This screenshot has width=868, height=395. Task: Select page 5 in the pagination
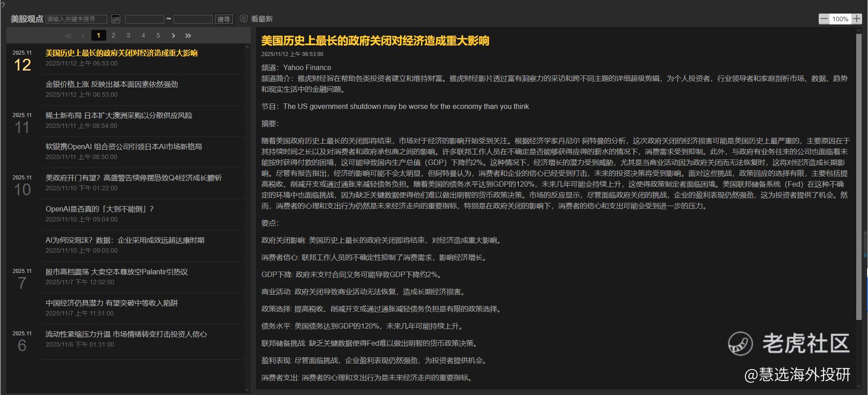158,35
